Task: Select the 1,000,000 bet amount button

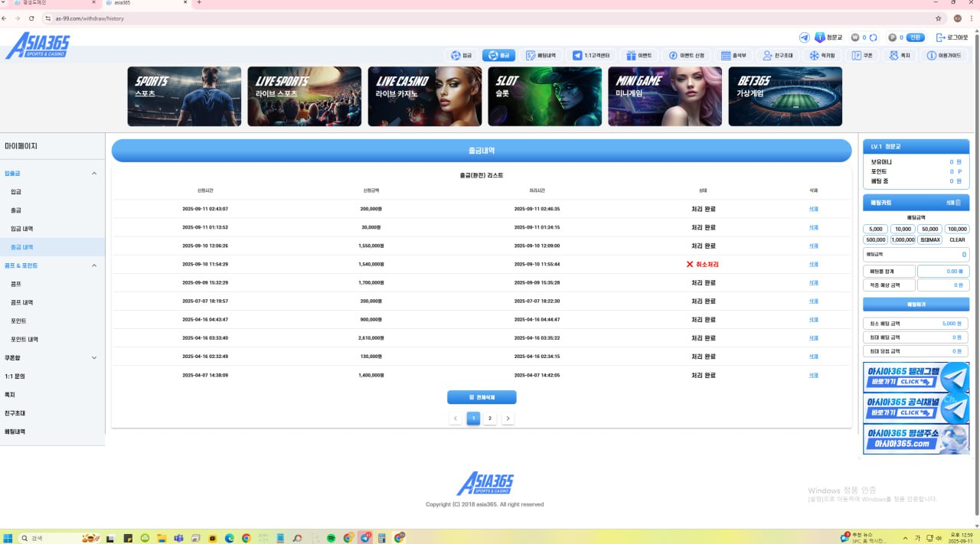Action: coord(903,239)
